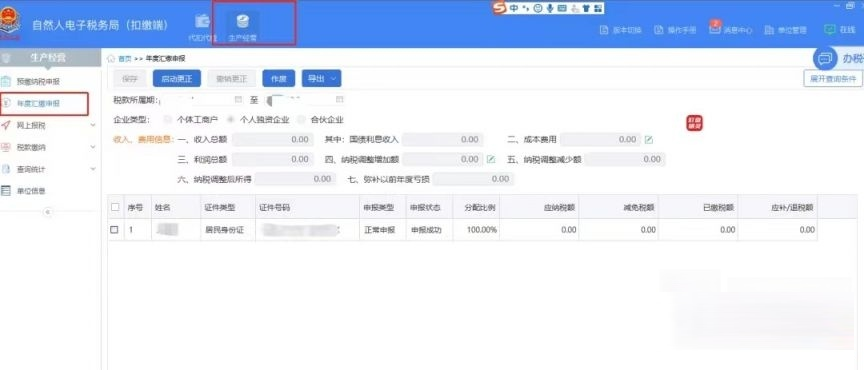Click the 正常申报 cell in row 1
Screen dimensions: 864x370
point(383,230)
